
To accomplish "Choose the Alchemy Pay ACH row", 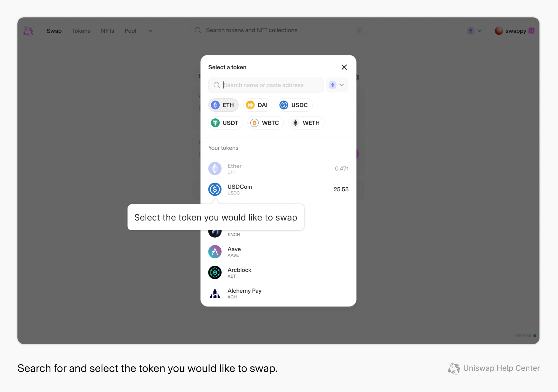I will pos(278,293).
